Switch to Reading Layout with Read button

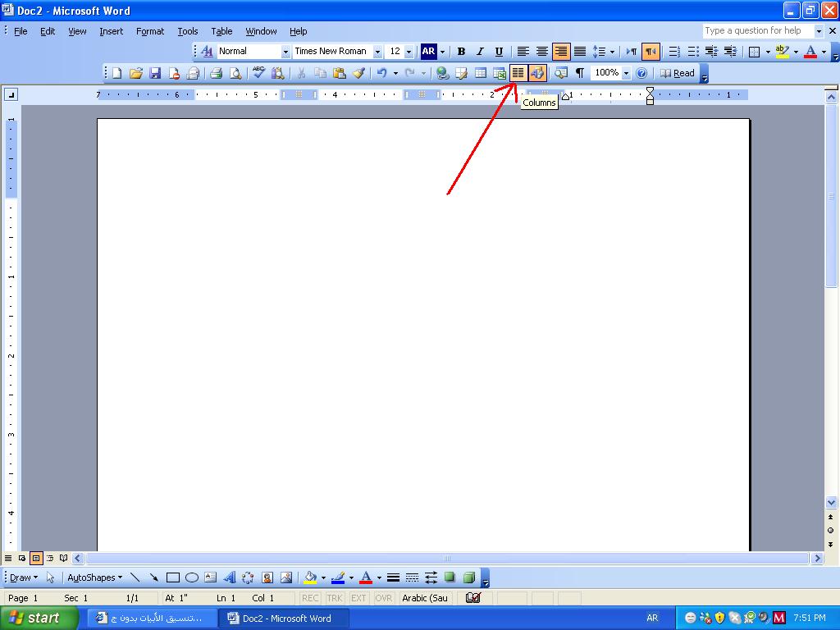coord(677,73)
